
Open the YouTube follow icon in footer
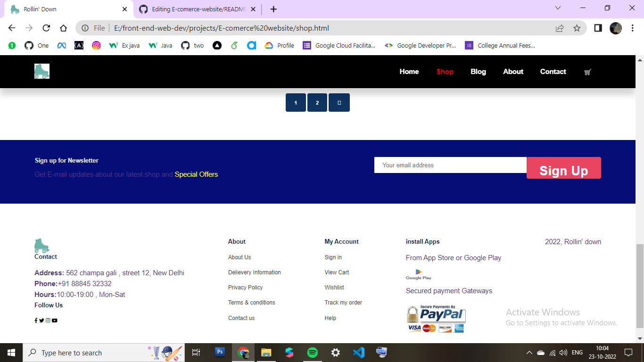tap(55, 321)
